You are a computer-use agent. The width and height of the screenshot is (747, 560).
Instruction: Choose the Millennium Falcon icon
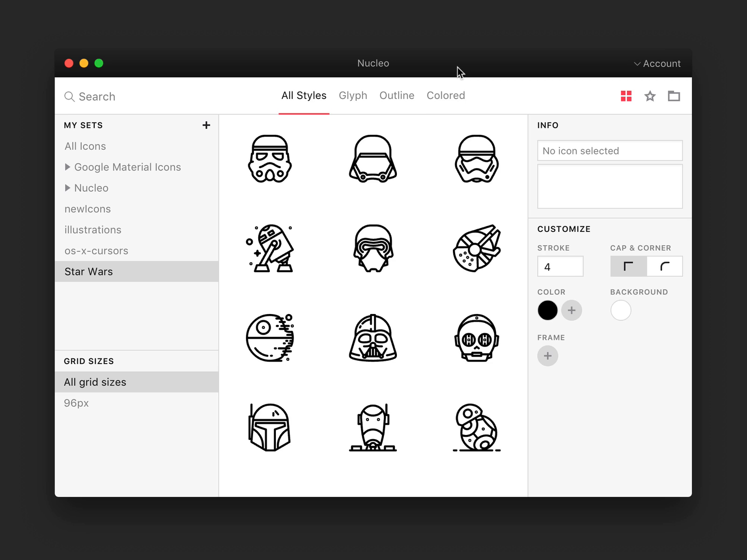(x=476, y=248)
